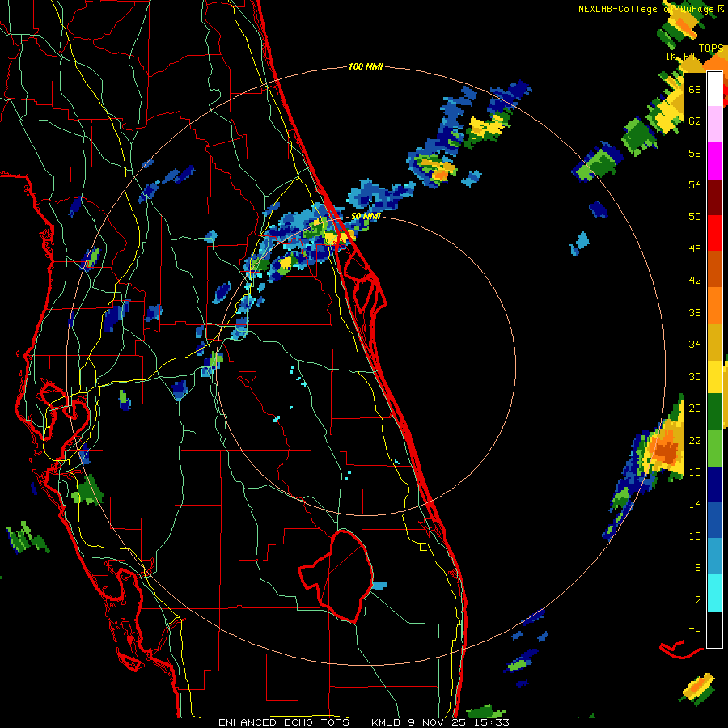The height and width of the screenshot is (728, 728).
Task: Click the "10" legend value
Action: click(x=695, y=535)
